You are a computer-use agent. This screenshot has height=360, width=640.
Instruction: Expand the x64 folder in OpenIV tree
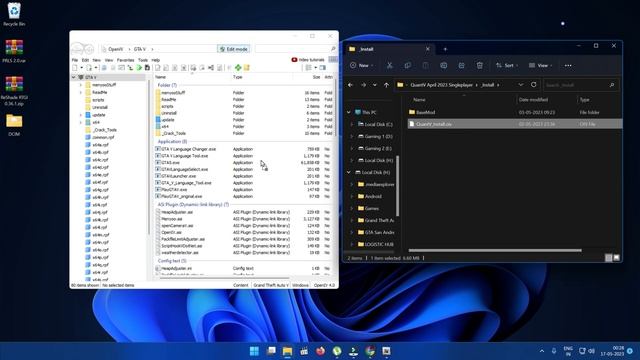coord(81,122)
